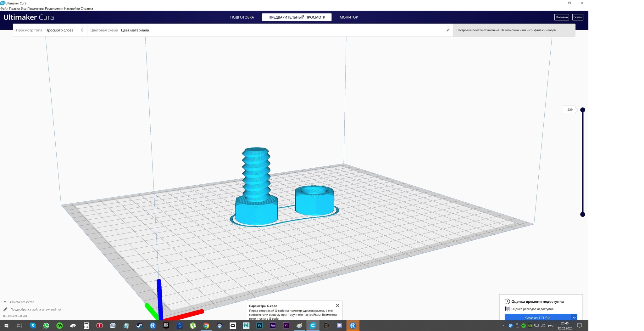Click the Магазин button
644x331 pixels.
coord(561,17)
